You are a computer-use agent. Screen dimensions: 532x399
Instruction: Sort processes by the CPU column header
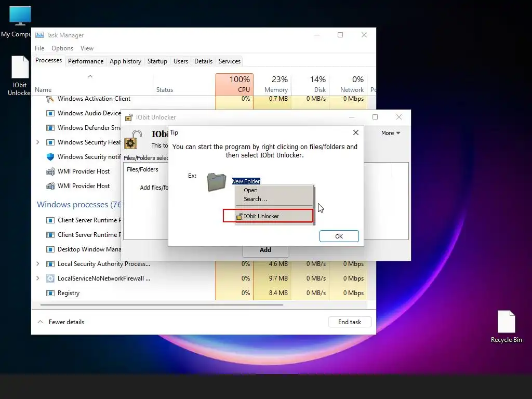coord(234,85)
